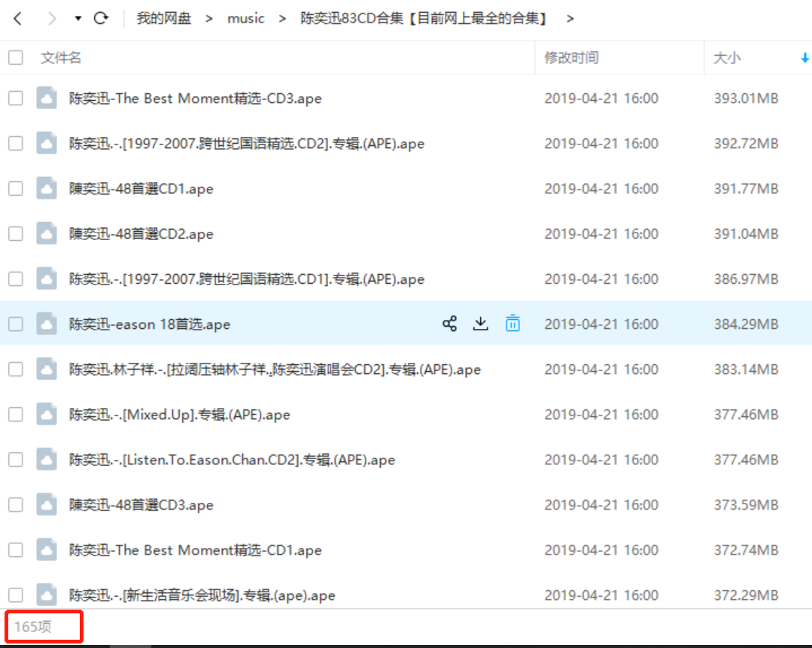Viewport: 812px width, 648px height.
Task: Click the 383.14MB size value
Action: pyautogui.click(x=747, y=370)
